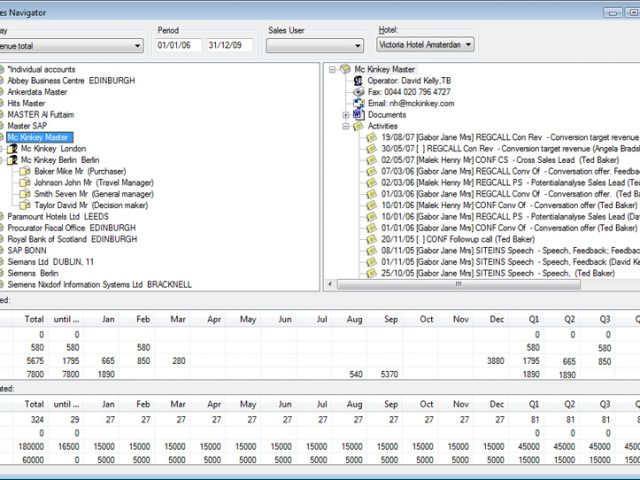Open the Sales User dropdown
The width and height of the screenshot is (640, 480).
pyautogui.click(x=358, y=46)
